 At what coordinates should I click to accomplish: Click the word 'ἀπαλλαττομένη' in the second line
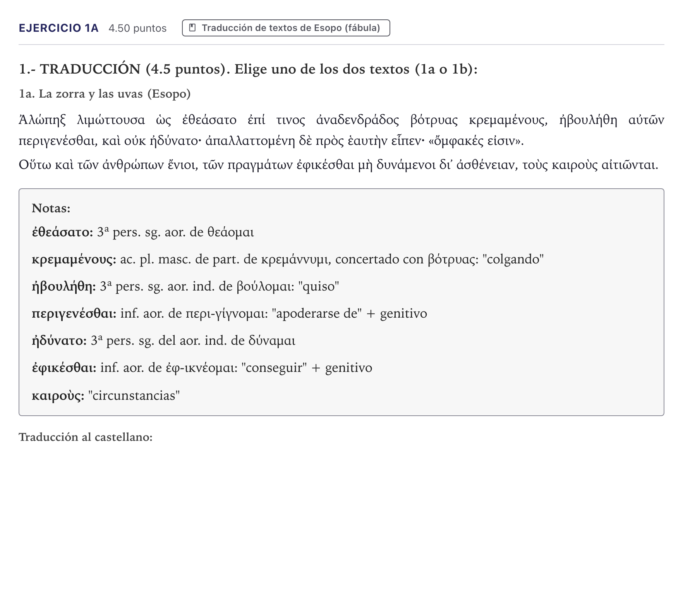click(x=251, y=141)
